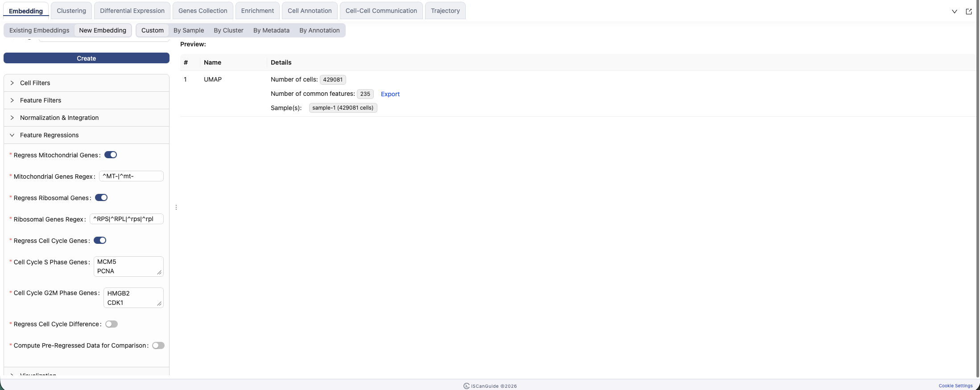Open the Trajectory tab
Viewport: 980px width, 390px height.
tap(445, 11)
